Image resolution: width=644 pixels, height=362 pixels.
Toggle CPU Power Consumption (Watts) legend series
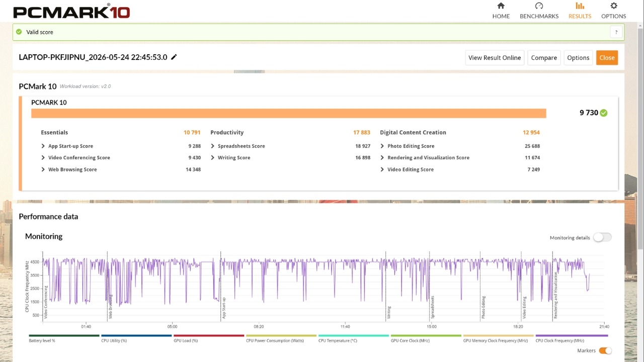281,338
